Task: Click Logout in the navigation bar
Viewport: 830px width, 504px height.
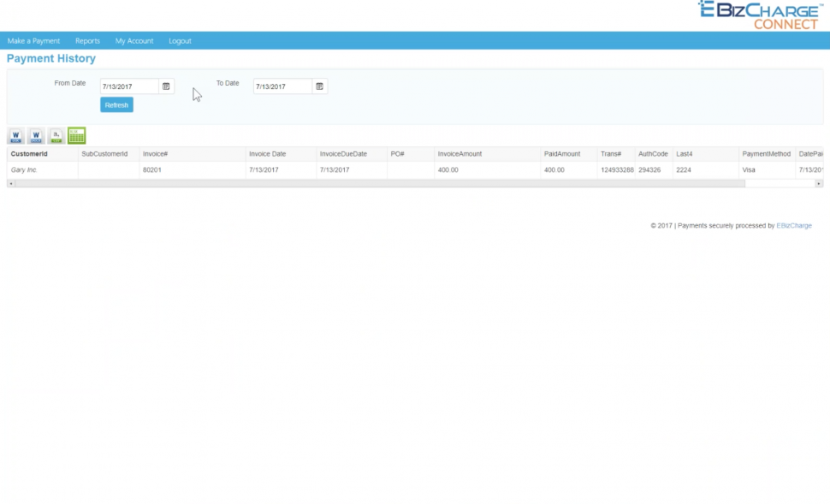Action: pos(180,40)
